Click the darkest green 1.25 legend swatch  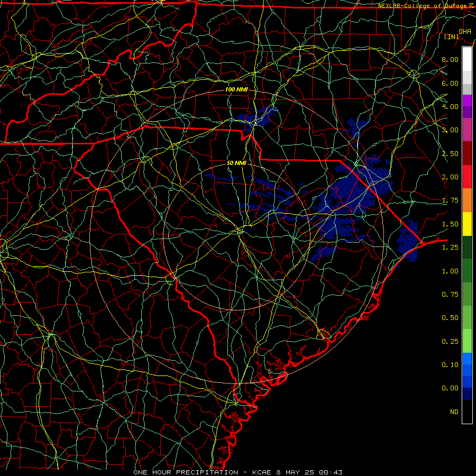pyautogui.click(x=467, y=247)
